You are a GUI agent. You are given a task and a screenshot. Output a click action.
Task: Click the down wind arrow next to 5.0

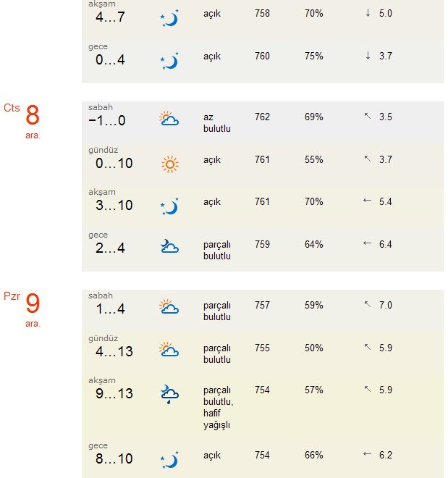[x=368, y=13]
